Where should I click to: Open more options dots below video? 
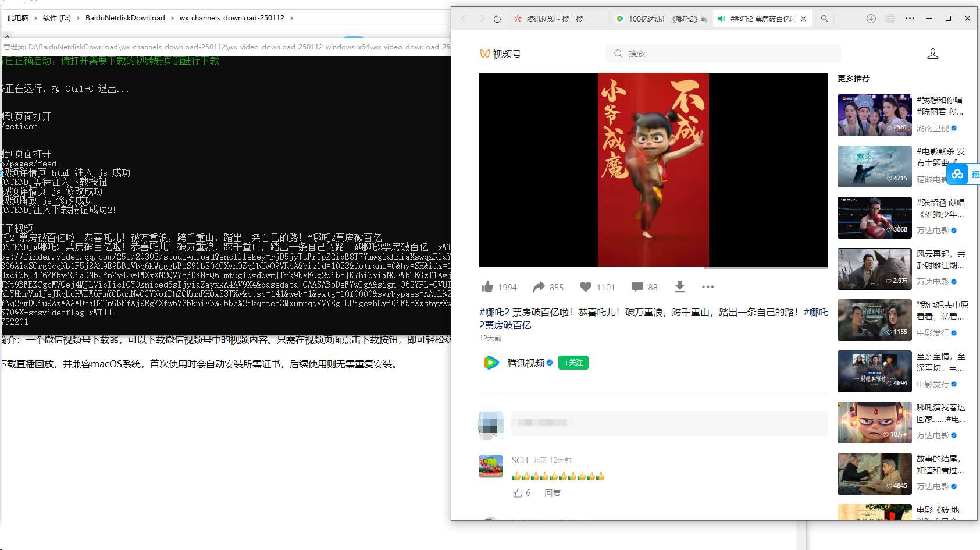pyautogui.click(x=708, y=286)
